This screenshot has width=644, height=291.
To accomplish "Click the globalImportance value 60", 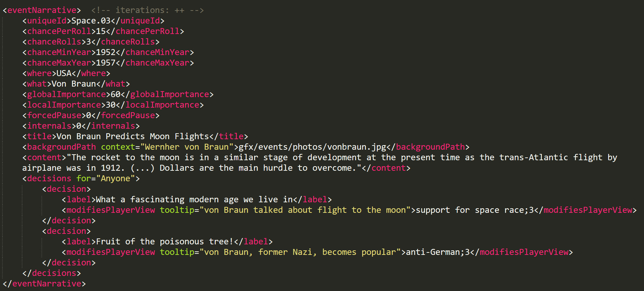I will [115, 94].
